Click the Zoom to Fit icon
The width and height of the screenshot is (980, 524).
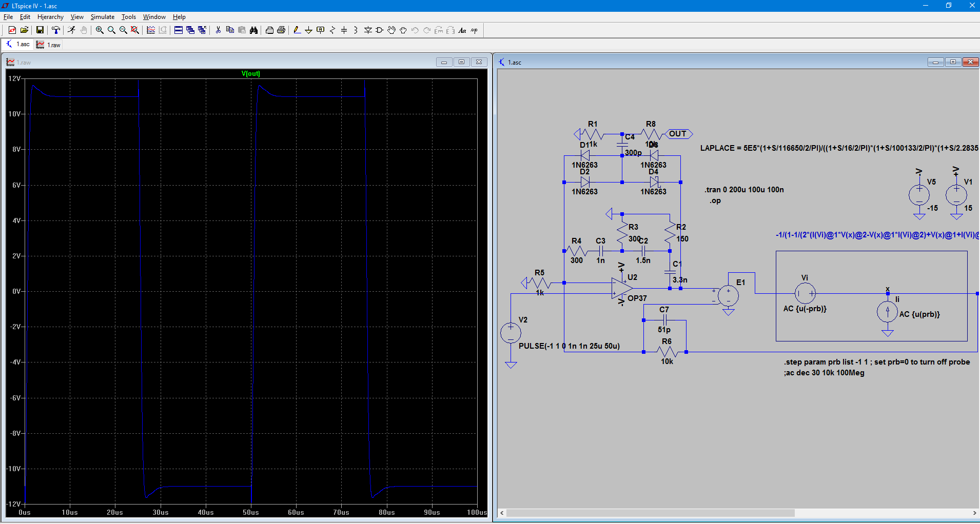click(x=135, y=30)
